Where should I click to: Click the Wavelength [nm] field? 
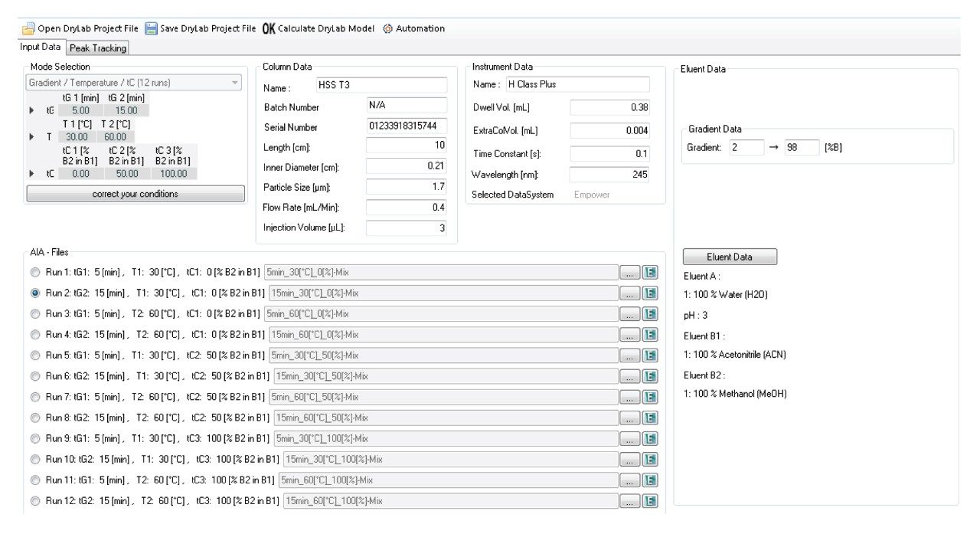pos(609,175)
